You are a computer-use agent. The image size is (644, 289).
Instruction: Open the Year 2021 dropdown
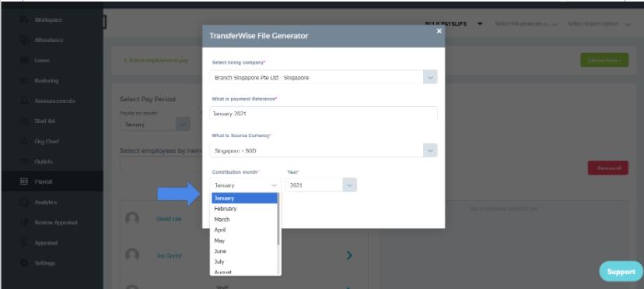320,185
